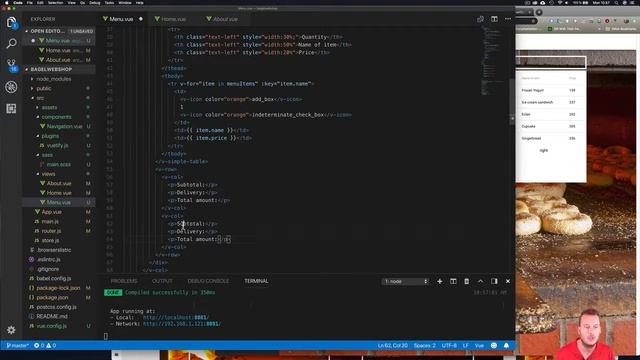
Task: Collapse the src folder
Action: pos(40,98)
